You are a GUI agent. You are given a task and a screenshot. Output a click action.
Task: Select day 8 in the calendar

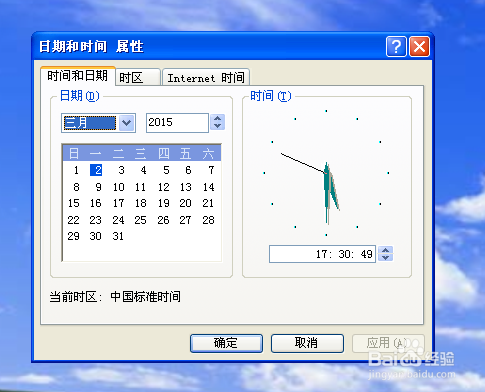(x=76, y=187)
